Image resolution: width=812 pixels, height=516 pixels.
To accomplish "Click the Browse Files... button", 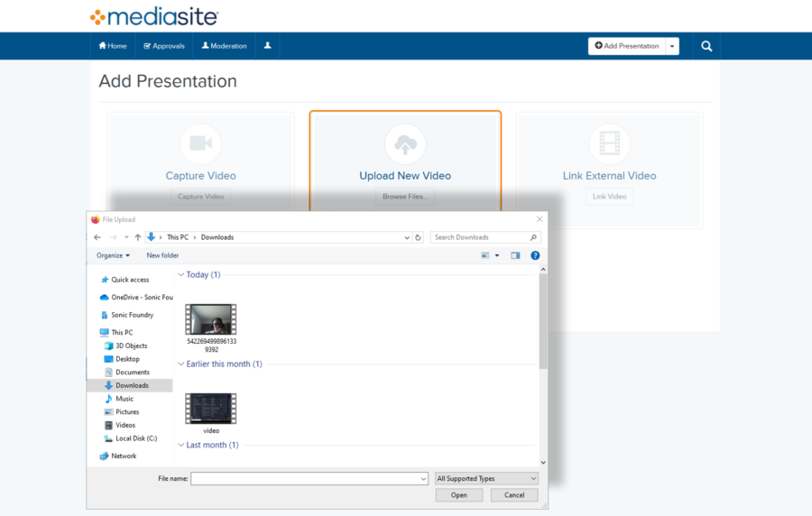I will pyautogui.click(x=405, y=197).
